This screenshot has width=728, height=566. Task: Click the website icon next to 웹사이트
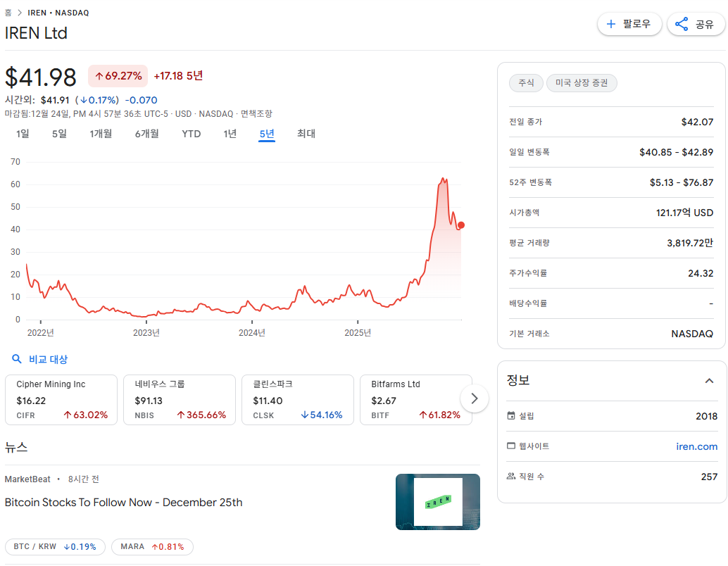point(511,446)
